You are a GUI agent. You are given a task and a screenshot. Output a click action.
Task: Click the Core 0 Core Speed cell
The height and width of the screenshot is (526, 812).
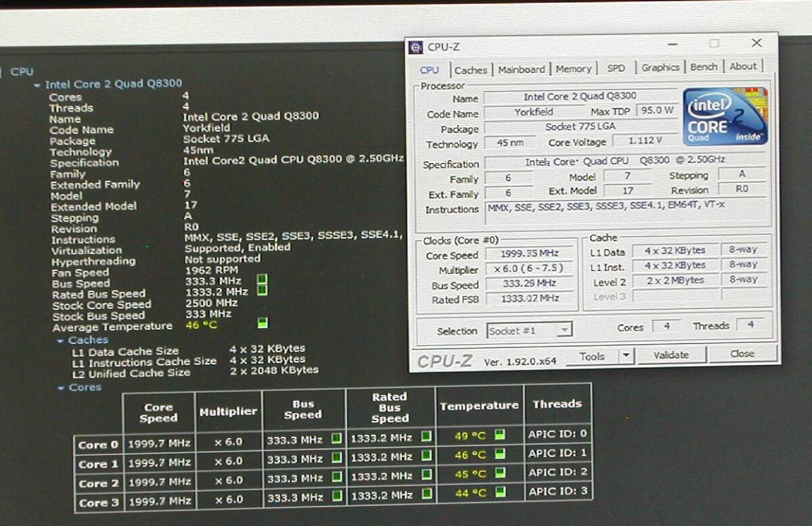point(159,444)
